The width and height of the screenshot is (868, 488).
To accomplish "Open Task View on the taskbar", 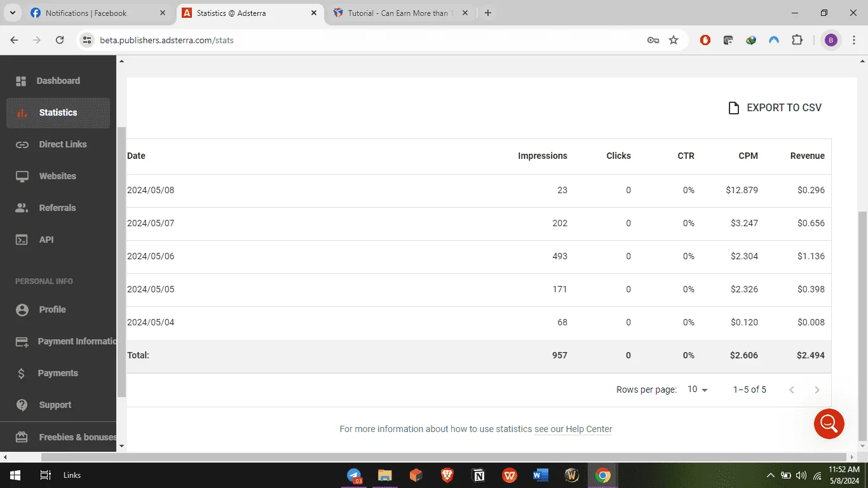I will pyautogui.click(x=45, y=475).
